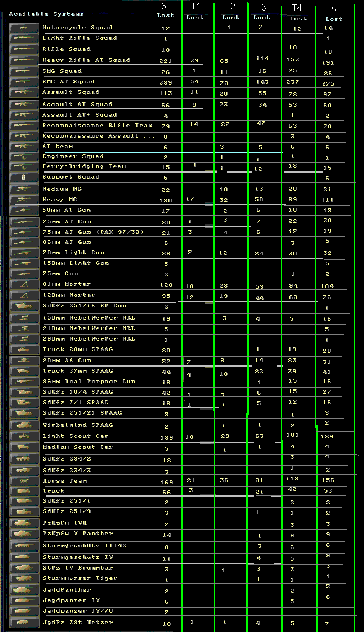Click the Sturmmörser Tiger icon
364x632 pixels.
[x=24, y=578]
